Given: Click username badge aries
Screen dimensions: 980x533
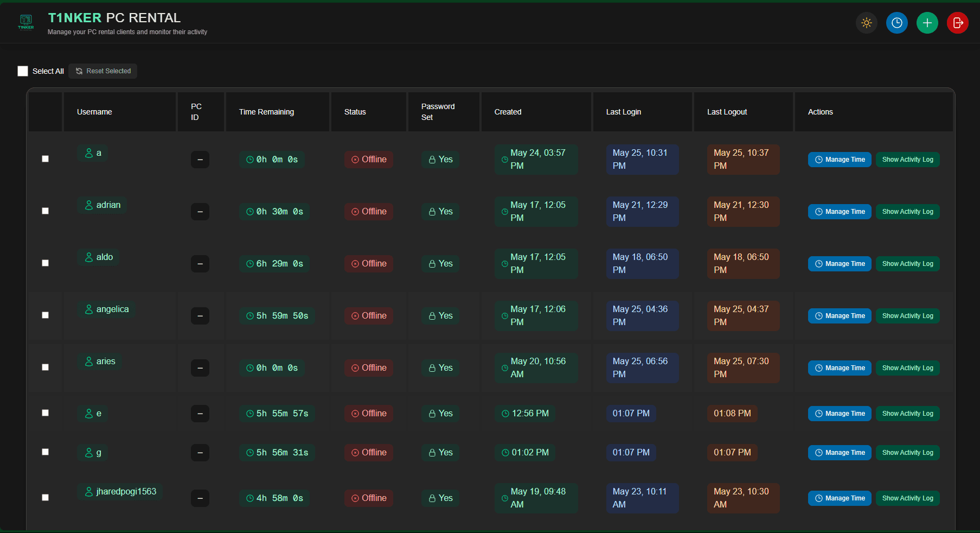Looking at the screenshot, I should pyautogui.click(x=100, y=361).
